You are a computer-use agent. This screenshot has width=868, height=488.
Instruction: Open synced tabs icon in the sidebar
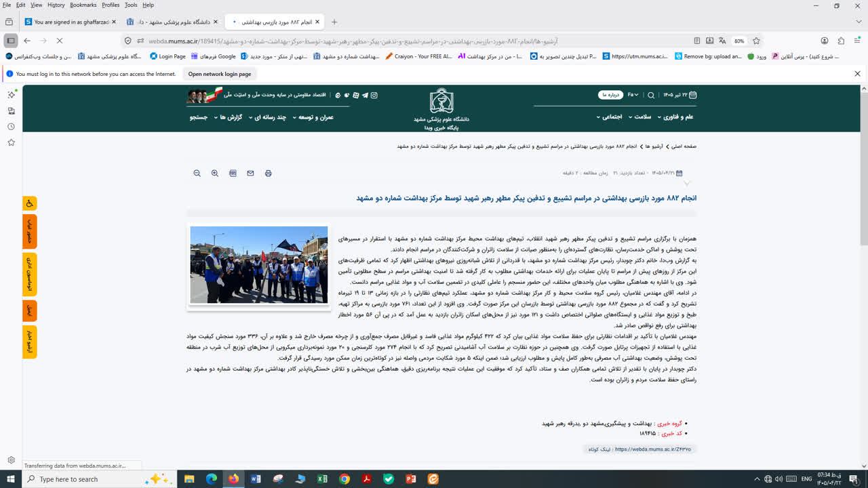[x=11, y=110]
